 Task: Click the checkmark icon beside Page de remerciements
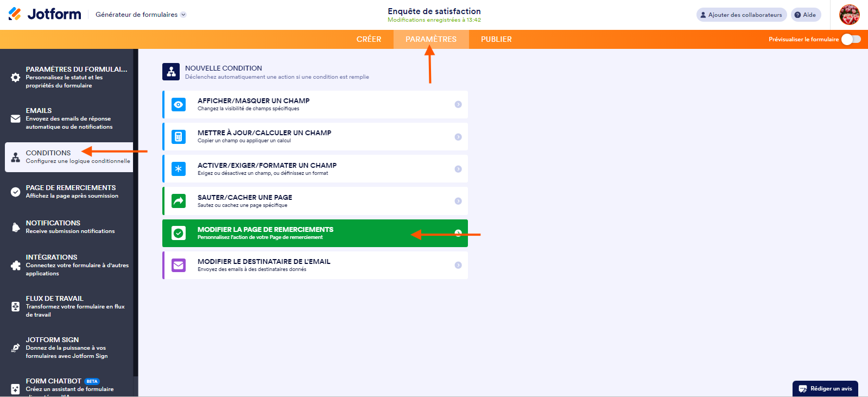[16, 192]
